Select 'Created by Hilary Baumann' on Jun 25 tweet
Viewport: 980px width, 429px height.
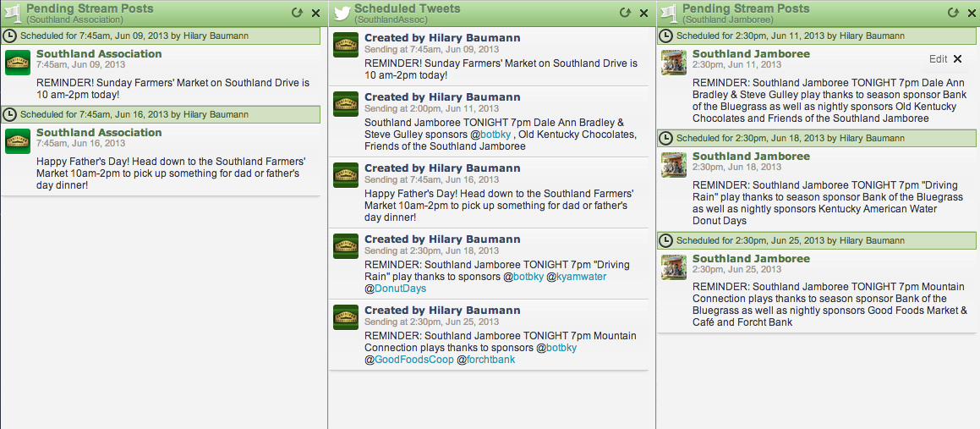coord(442,311)
